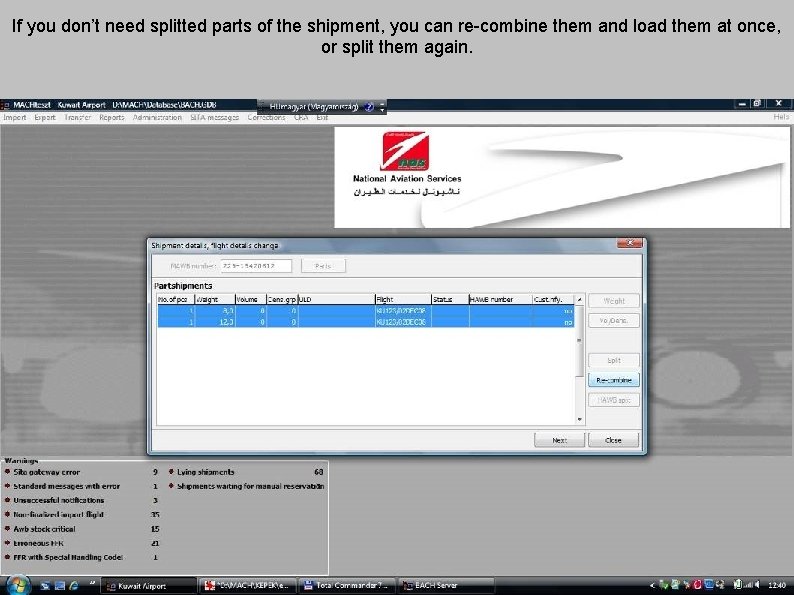This screenshot has width=794, height=595.
Task: Switch to D:\MACH\KEPEK taskbar button
Action: coord(248,585)
